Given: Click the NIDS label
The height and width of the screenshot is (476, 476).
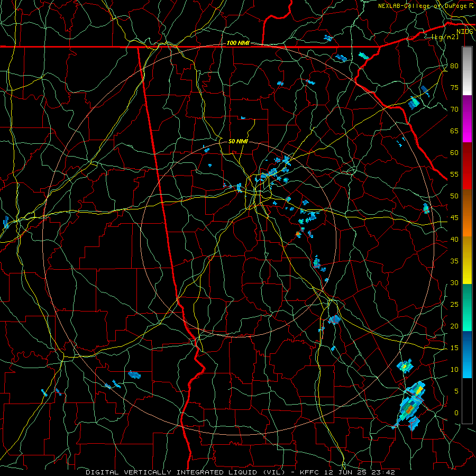Looking at the screenshot, I should (465, 32).
